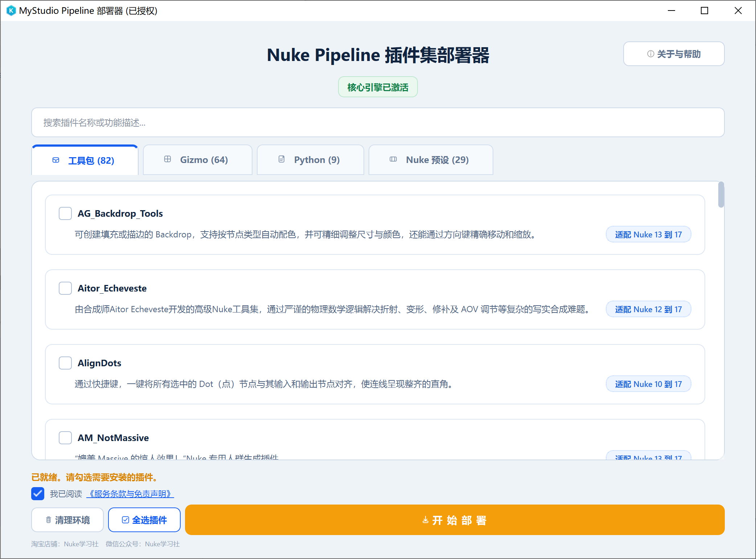Tick the AM_NotMassive checkbox
The width and height of the screenshot is (756, 559).
pos(65,438)
